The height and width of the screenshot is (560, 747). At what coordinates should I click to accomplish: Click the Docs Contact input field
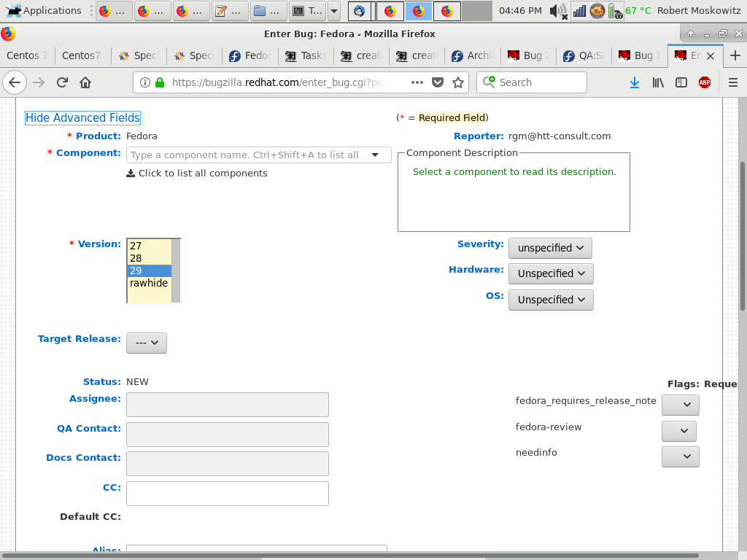228,464
